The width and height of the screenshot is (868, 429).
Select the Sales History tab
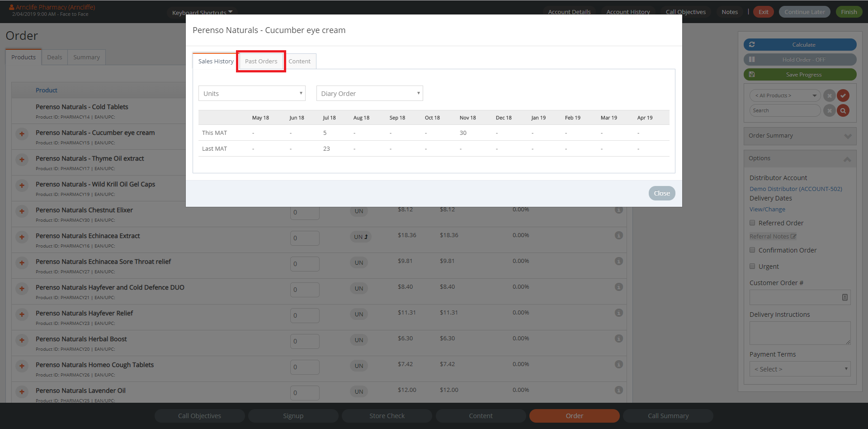pyautogui.click(x=216, y=62)
